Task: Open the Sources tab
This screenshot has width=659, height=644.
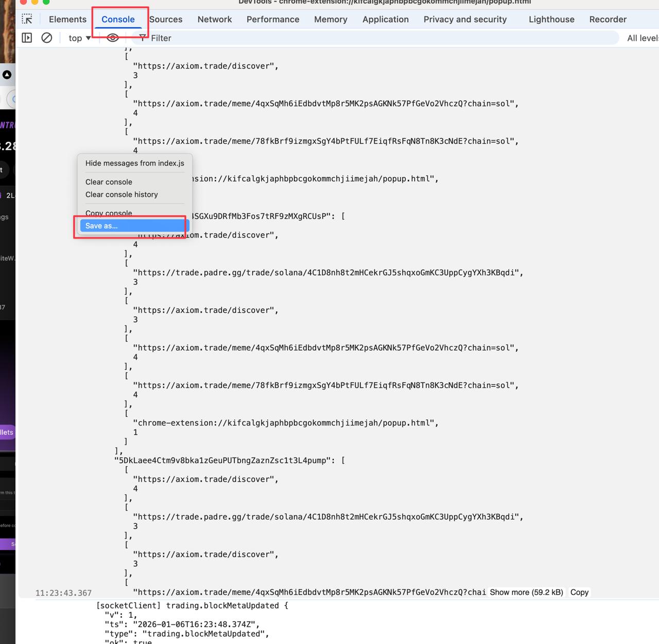Action: (x=166, y=19)
